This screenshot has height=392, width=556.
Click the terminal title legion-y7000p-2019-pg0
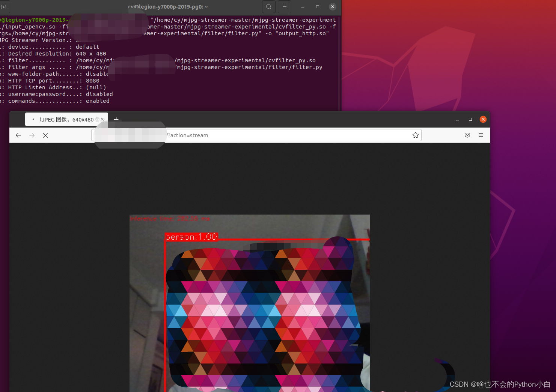coord(168,7)
